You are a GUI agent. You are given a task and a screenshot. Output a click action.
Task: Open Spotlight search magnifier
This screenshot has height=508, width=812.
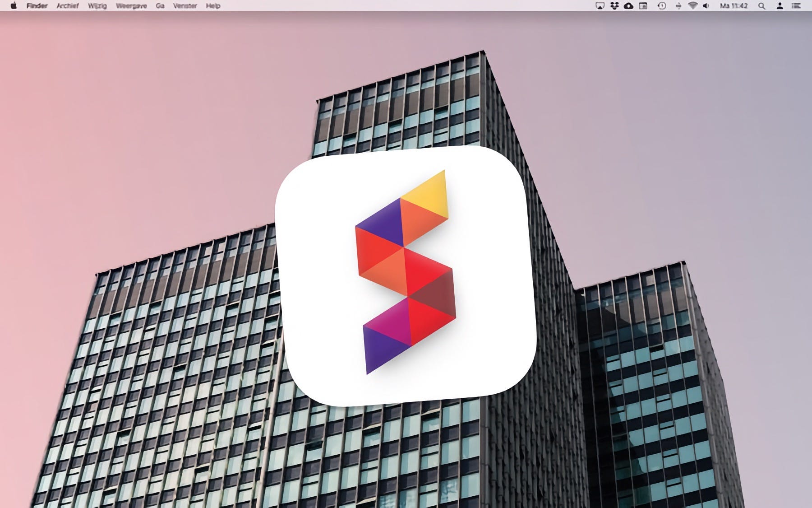[761, 6]
